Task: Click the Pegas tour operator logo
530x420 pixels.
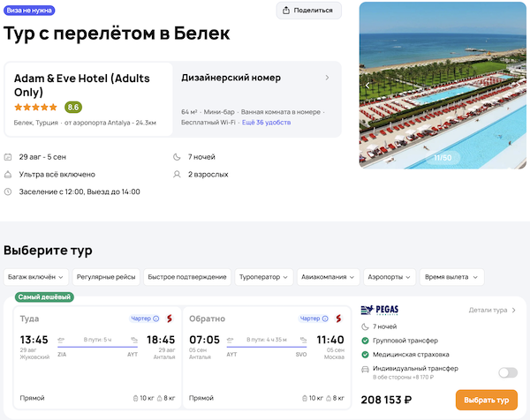Action: pyautogui.click(x=380, y=311)
